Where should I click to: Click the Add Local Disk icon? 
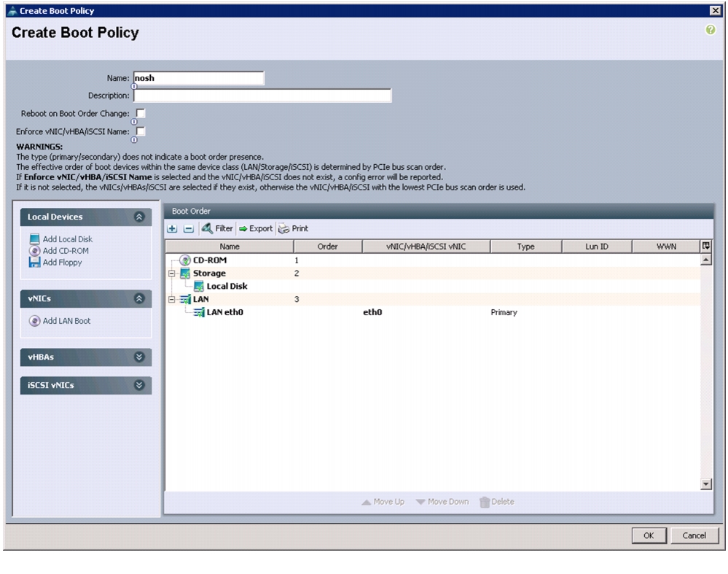(x=34, y=239)
